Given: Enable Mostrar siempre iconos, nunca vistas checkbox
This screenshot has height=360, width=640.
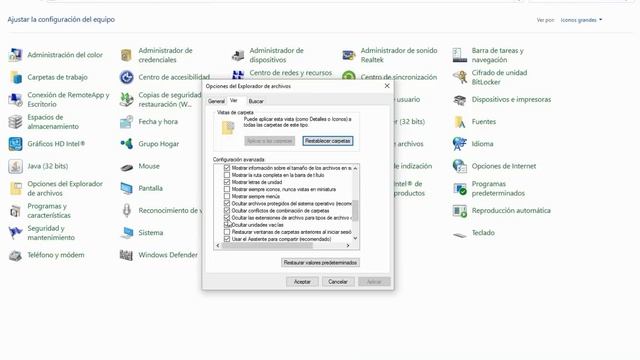Looking at the screenshot, I should click(227, 189).
